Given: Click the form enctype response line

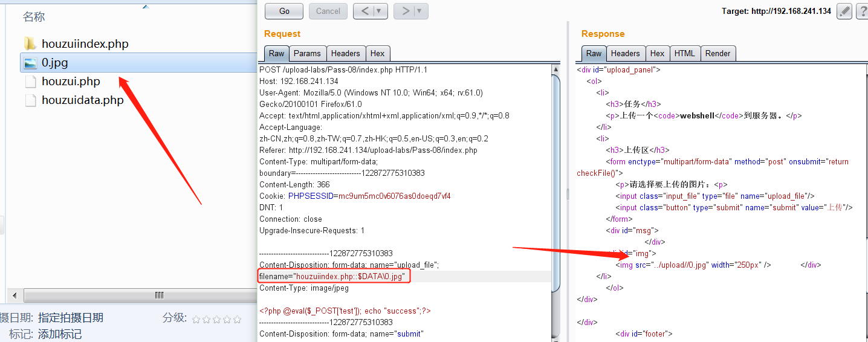Looking at the screenshot, I should [x=727, y=161].
